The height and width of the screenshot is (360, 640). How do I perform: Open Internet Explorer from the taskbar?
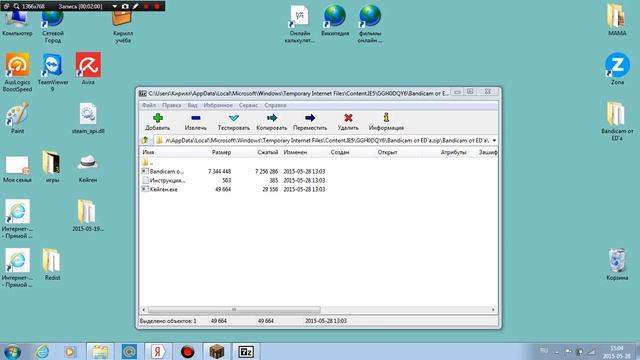(x=42, y=351)
